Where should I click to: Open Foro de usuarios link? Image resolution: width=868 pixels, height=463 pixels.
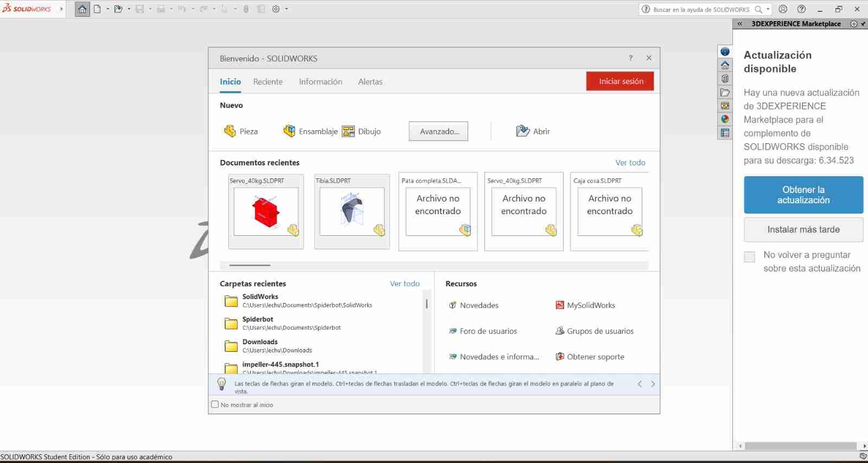pos(483,331)
